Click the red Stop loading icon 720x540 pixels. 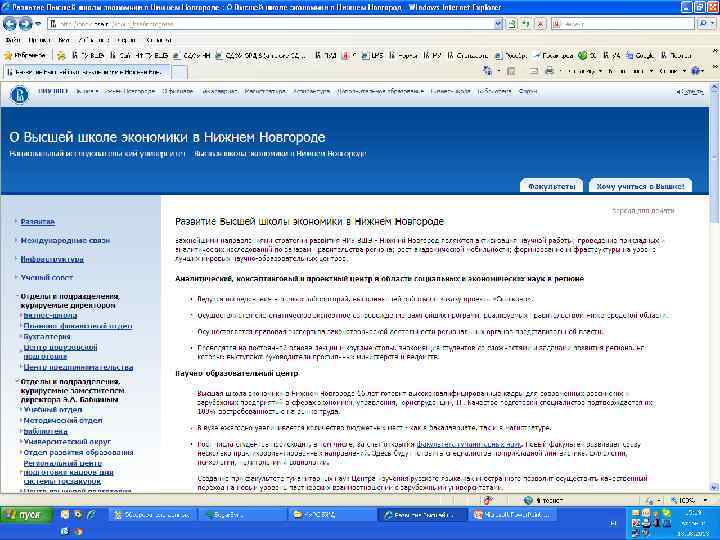[x=540, y=24]
